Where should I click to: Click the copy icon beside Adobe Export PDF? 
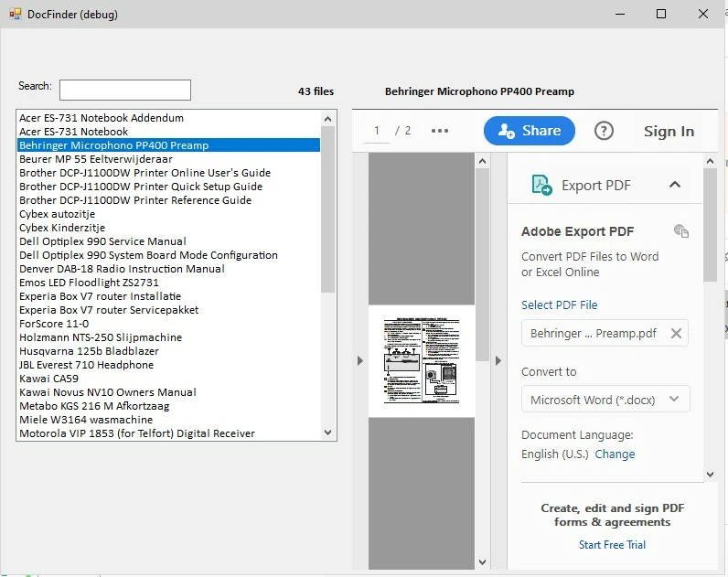click(681, 230)
